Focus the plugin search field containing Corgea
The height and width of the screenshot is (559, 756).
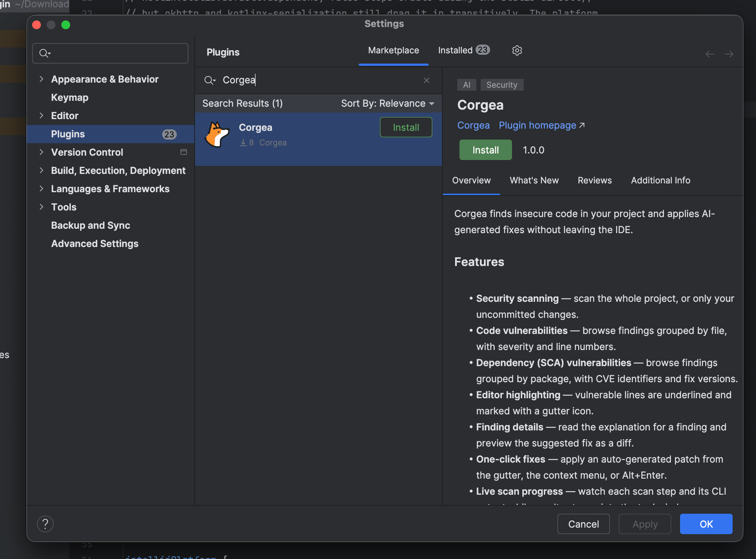tap(318, 80)
